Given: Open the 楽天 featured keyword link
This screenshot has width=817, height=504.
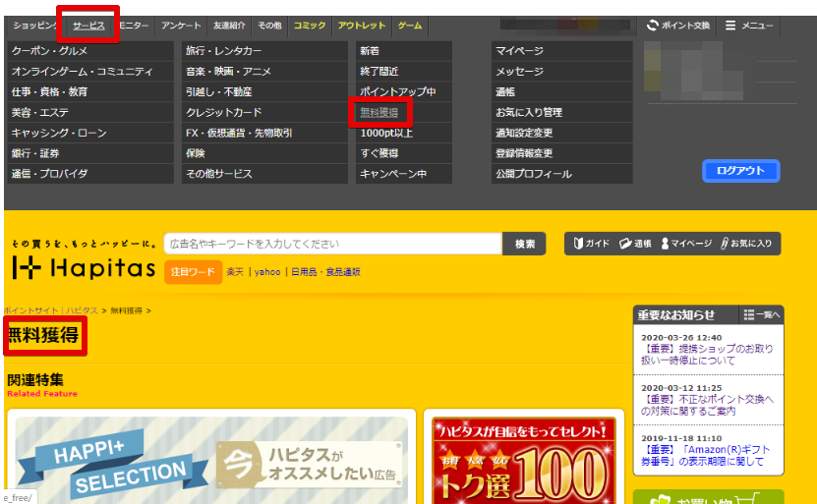Looking at the screenshot, I should pyautogui.click(x=235, y=272).
